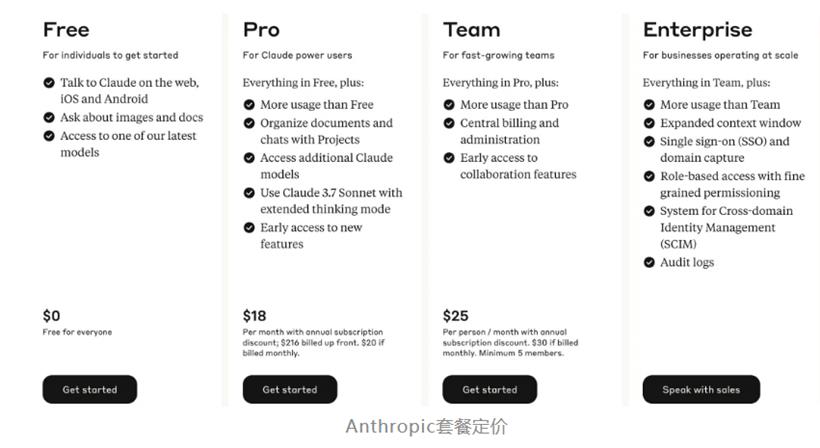Click the $18 Pro price text
This screenshot has width=820, height=448.
point(254,316)
